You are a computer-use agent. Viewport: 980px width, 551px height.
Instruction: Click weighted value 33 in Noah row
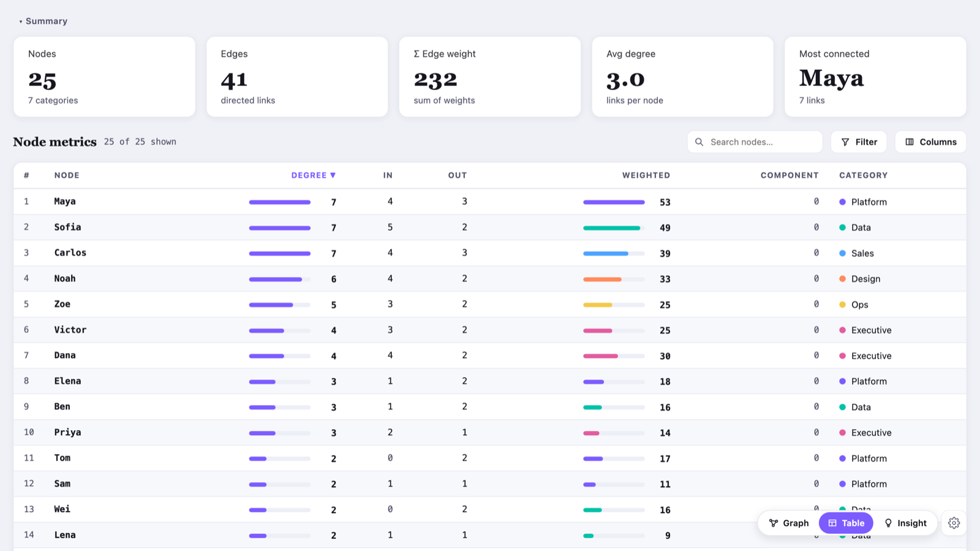tap(665, 279)
